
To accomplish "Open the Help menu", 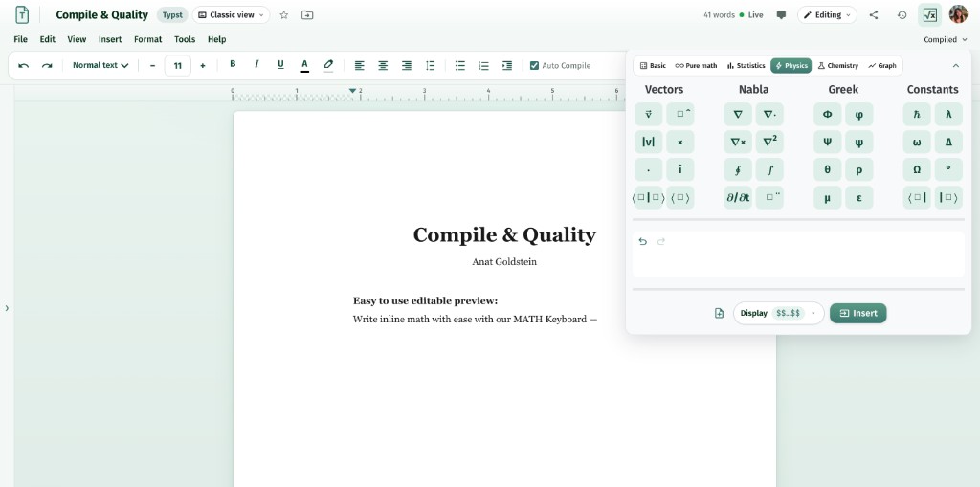I will pos(217,39).
